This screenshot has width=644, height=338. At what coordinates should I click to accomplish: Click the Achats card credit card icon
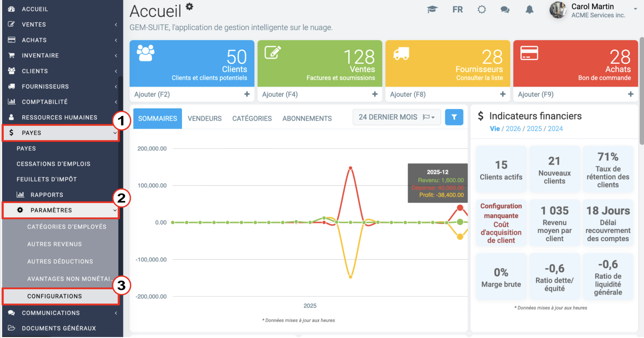529,53
